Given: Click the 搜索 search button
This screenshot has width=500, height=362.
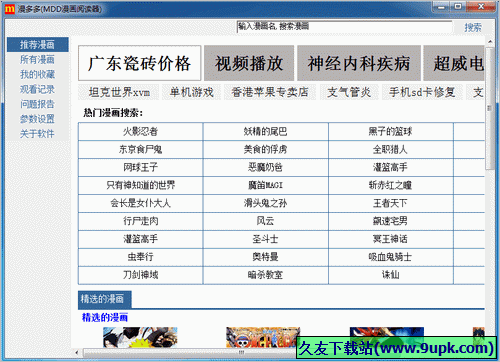Looking at the screenshot, I should coord(473,27).
